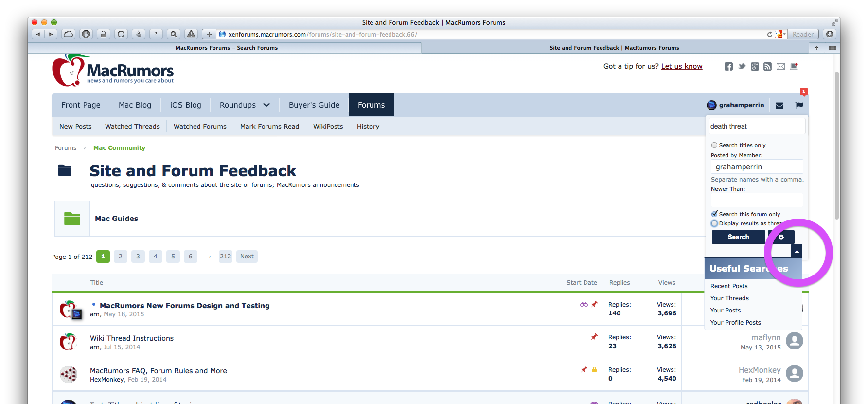The image size is (868, 404).
Task: Open the Buyer's Guide nav item
Action: click(314, 105)
